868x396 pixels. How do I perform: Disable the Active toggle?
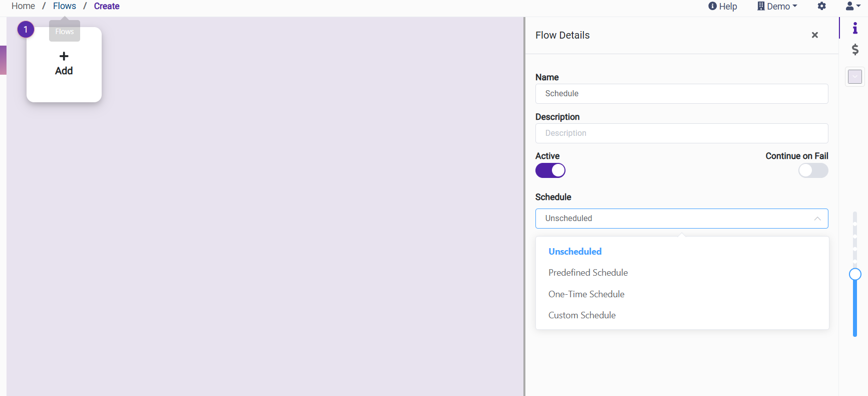pos(550,170)
